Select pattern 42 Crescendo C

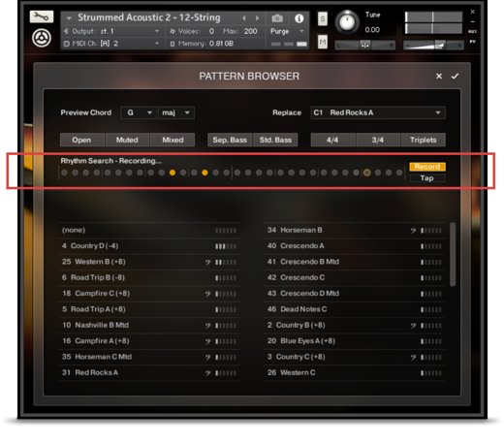(355, 277)
